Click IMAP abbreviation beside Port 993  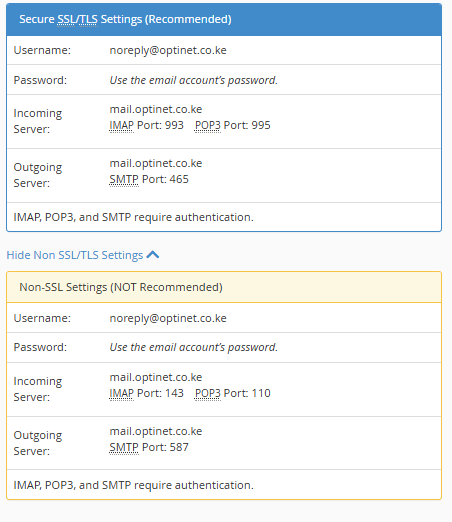tap(122, 125)
